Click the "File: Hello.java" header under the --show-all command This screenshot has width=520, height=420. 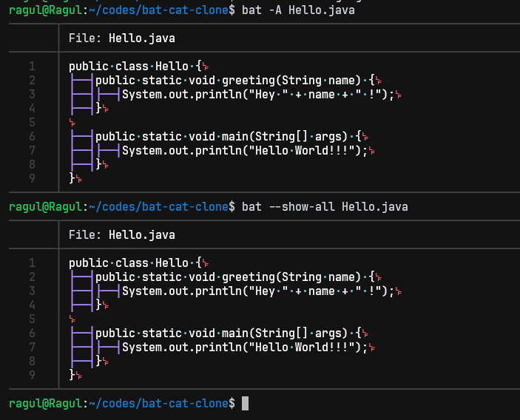(x=122, y=235)
